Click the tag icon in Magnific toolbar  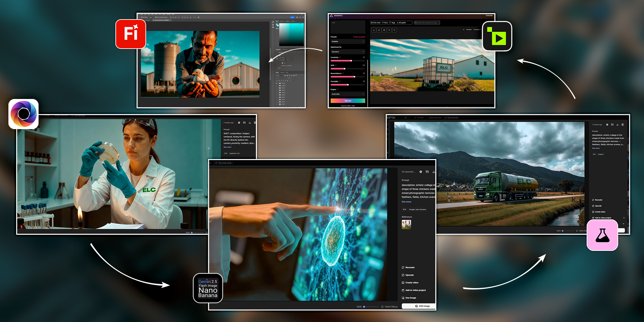(394, 30)
